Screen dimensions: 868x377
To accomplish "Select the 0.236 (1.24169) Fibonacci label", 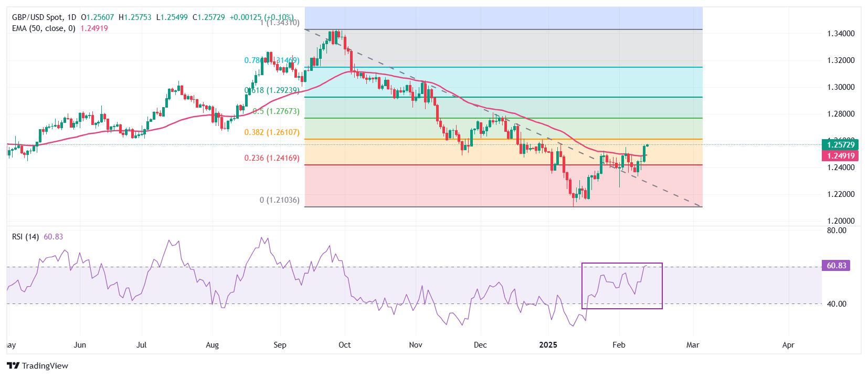I will pos(272,158).
